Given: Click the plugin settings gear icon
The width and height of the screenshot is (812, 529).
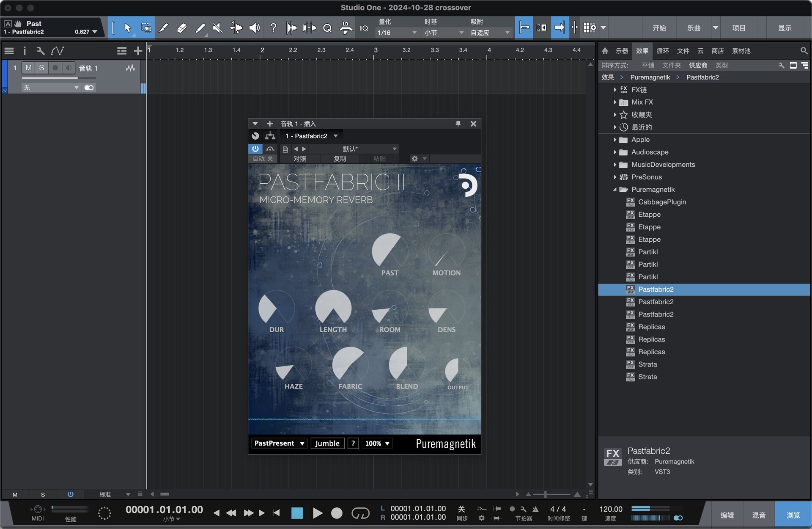Looking at the screenshot, I should 414,159.
